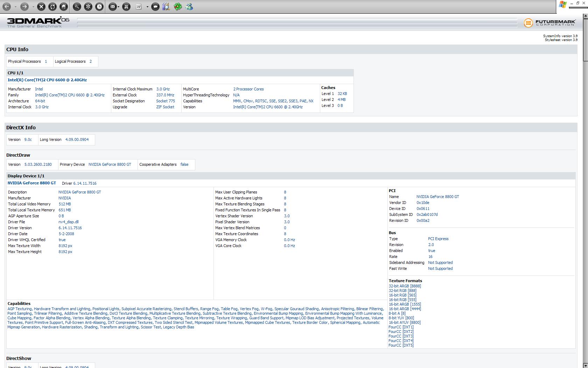Click the vertical scrollbar thumb
This screenshot has height=368, width=588.
(x=585, y=40)
